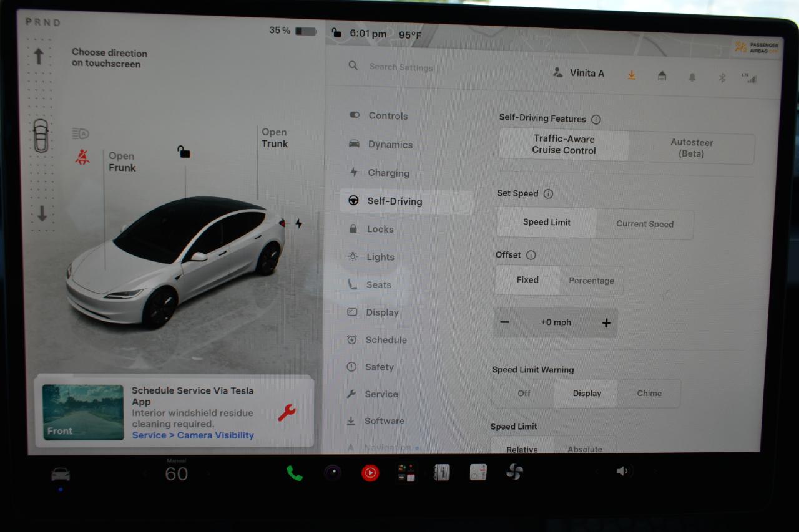Open the dashcam camera app

[x=333, y=473]
